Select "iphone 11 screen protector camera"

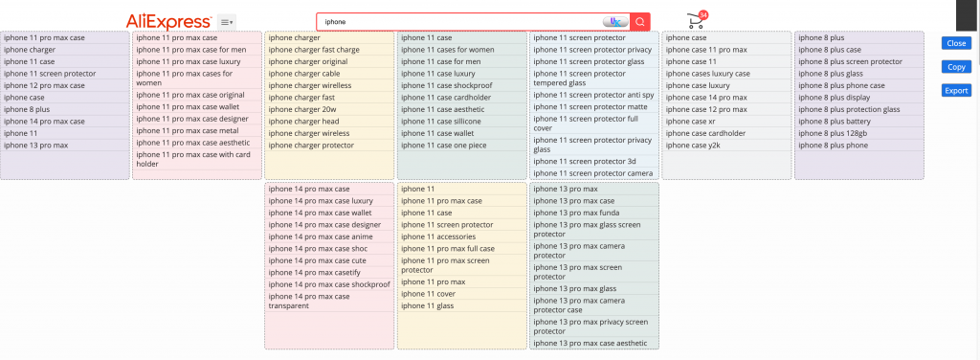[594, 173]
